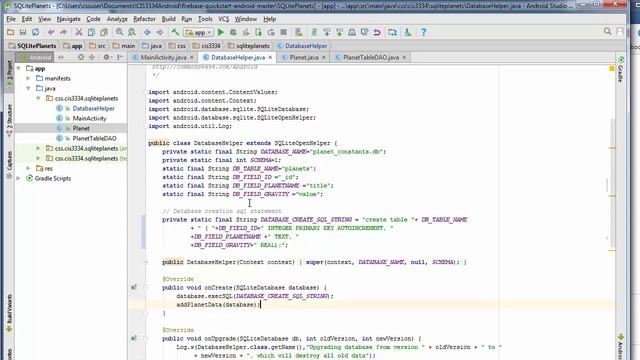
Task: Select MainActivity class in project tree
Action: (89, 118)
